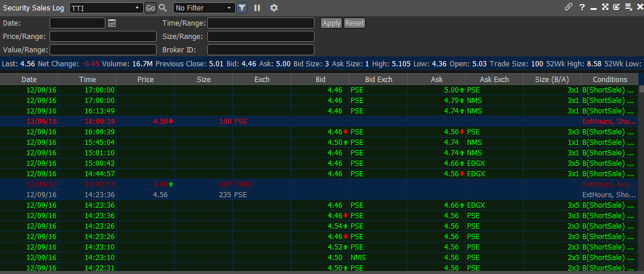Open the panel list menu icon
This screenshot has height=274, width=644.
628,7
